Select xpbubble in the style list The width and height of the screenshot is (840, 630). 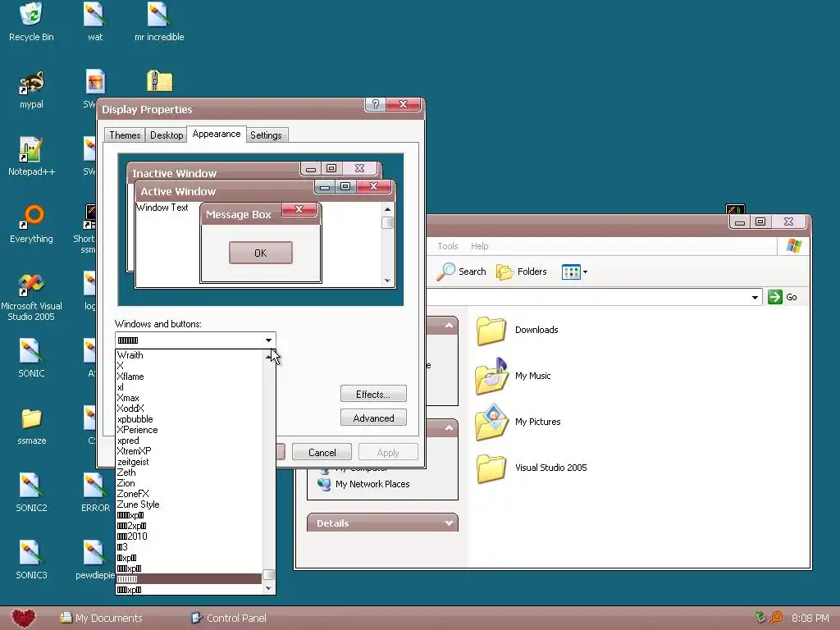pyautogui.click(x=189, y=419)
